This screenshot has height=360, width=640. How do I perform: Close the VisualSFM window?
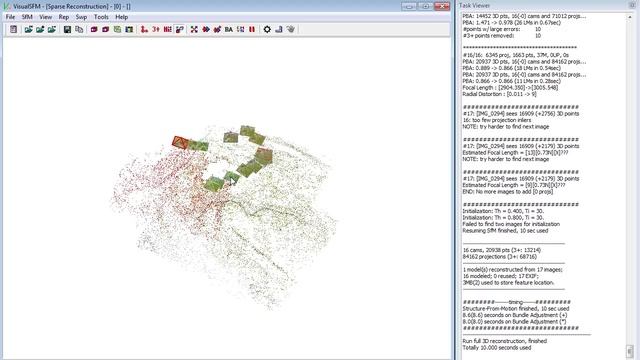pos(442,7)
